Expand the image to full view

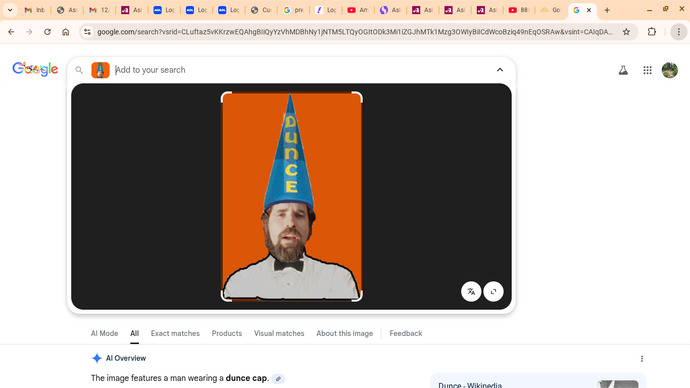(x=493, y=291)
